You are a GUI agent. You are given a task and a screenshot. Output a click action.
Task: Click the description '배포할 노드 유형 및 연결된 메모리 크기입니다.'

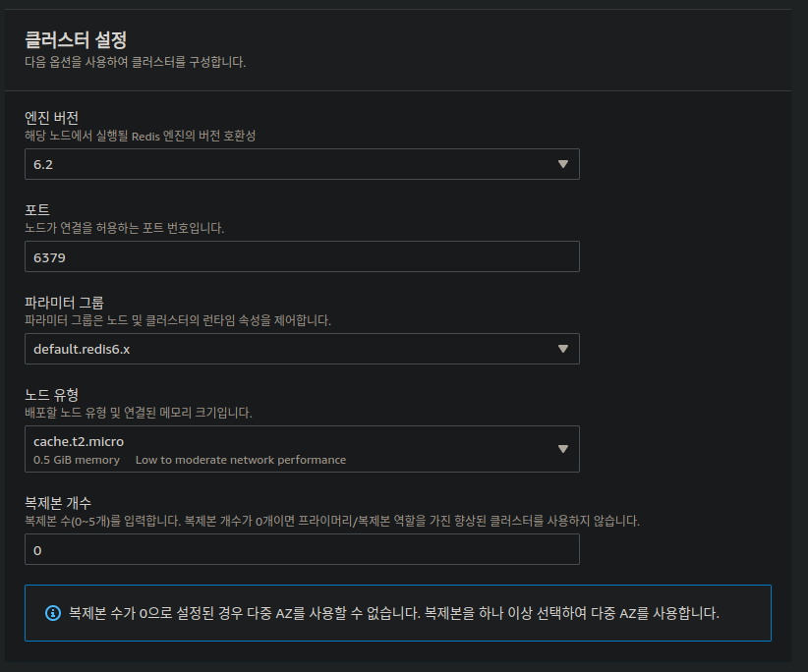(139, 413)
